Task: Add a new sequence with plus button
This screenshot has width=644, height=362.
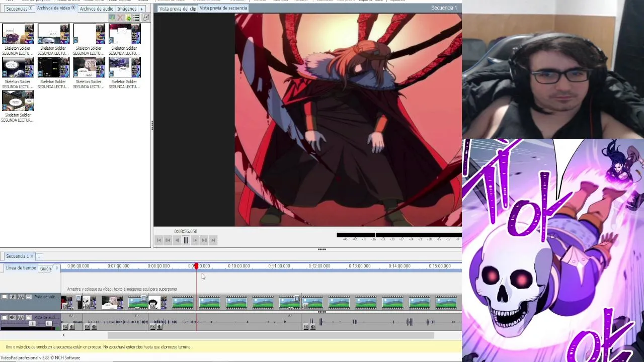Action: tap(39, 257)
